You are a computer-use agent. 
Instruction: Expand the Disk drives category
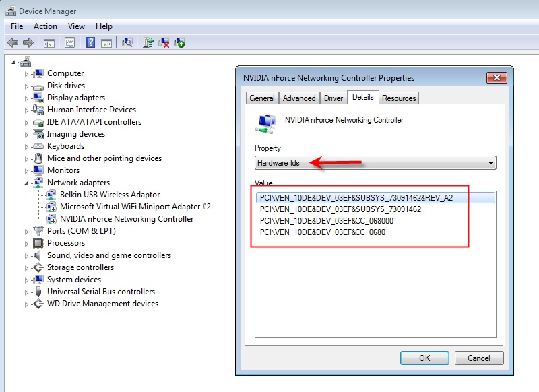[26, 86]
